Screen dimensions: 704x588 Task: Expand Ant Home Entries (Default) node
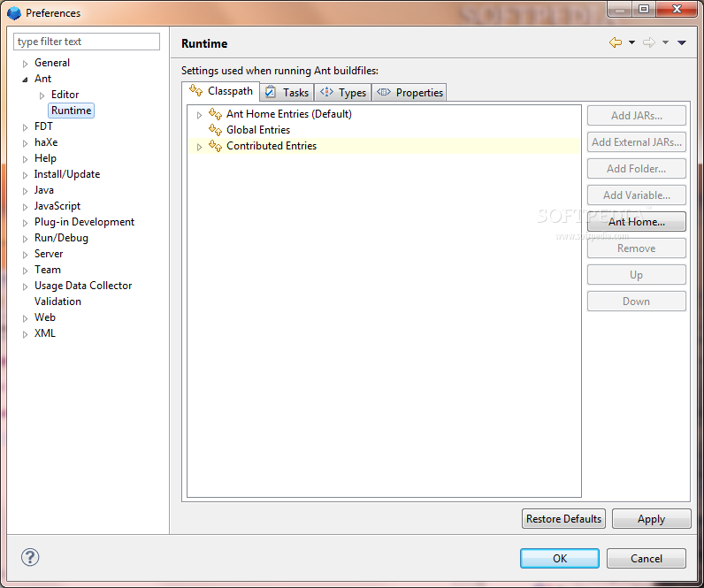pyautogui.click(x=199, y=115)
